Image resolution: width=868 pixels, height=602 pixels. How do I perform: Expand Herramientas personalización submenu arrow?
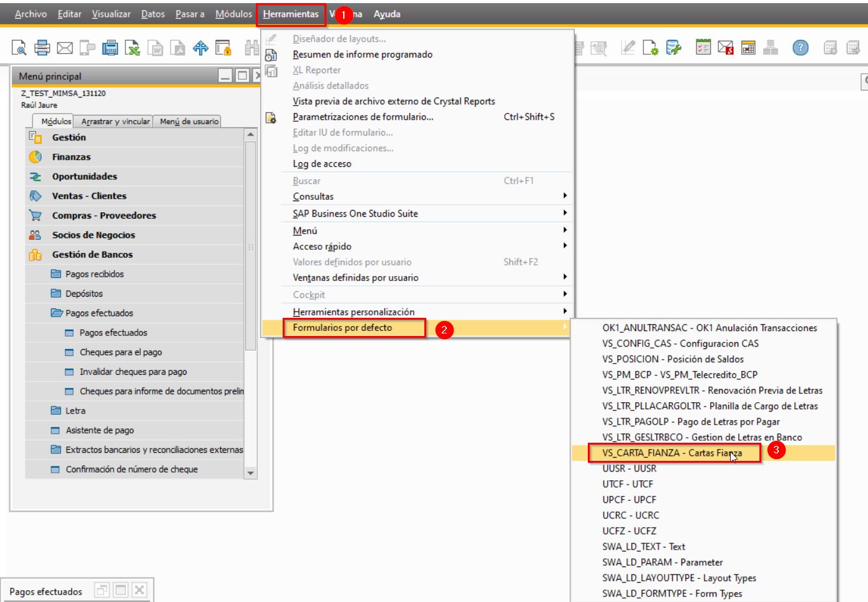(x=565, y=311)
